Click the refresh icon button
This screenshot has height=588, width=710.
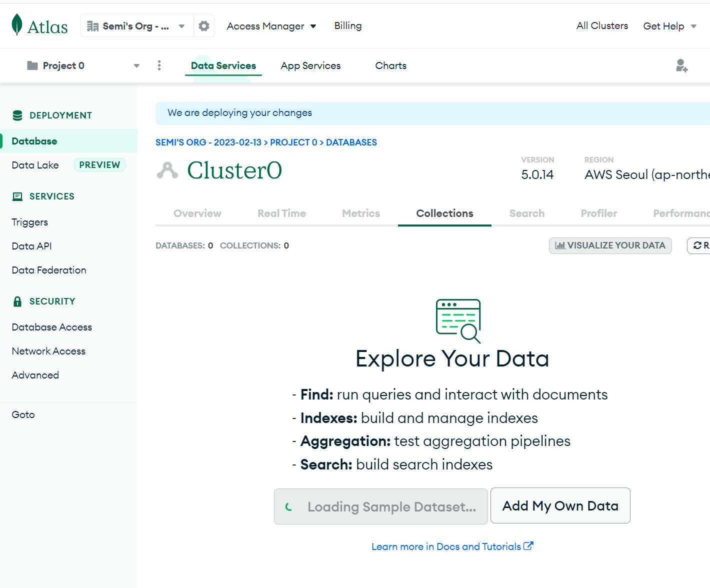698,245
